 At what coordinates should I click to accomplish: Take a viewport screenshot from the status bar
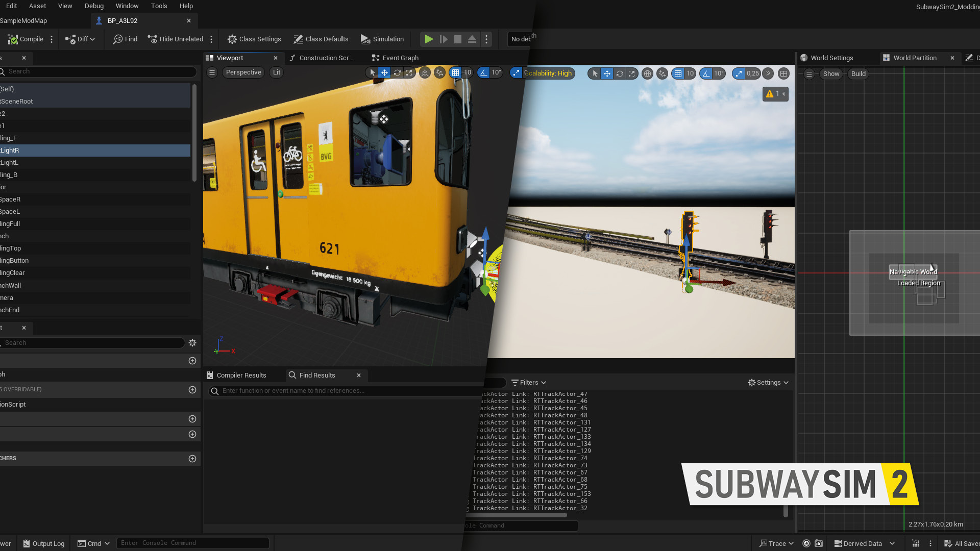tap(819, 543)
